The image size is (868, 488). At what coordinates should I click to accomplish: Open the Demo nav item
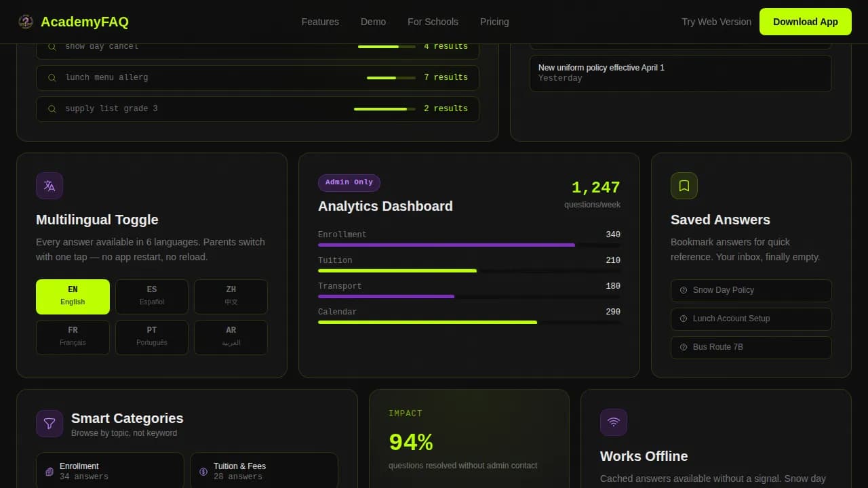click(373, 22)
